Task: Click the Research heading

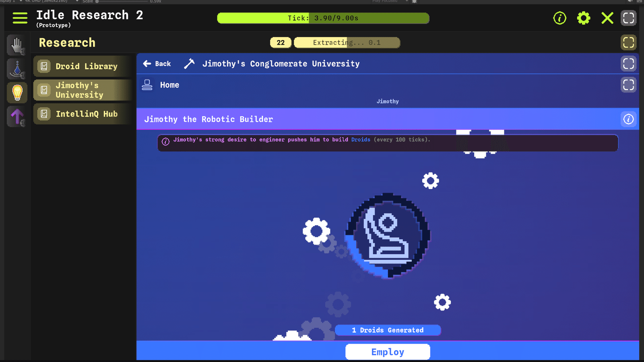Action: click(x=67, y=43)
